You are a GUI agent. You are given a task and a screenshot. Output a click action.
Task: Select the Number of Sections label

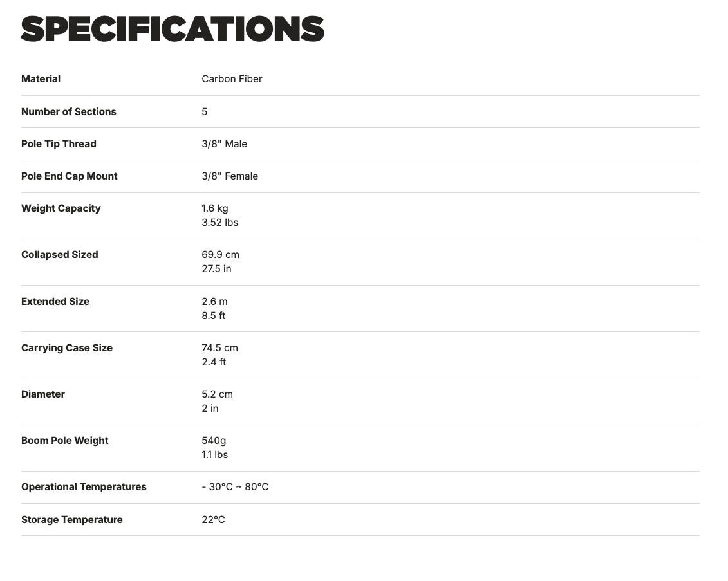click(x=69, y=112)
